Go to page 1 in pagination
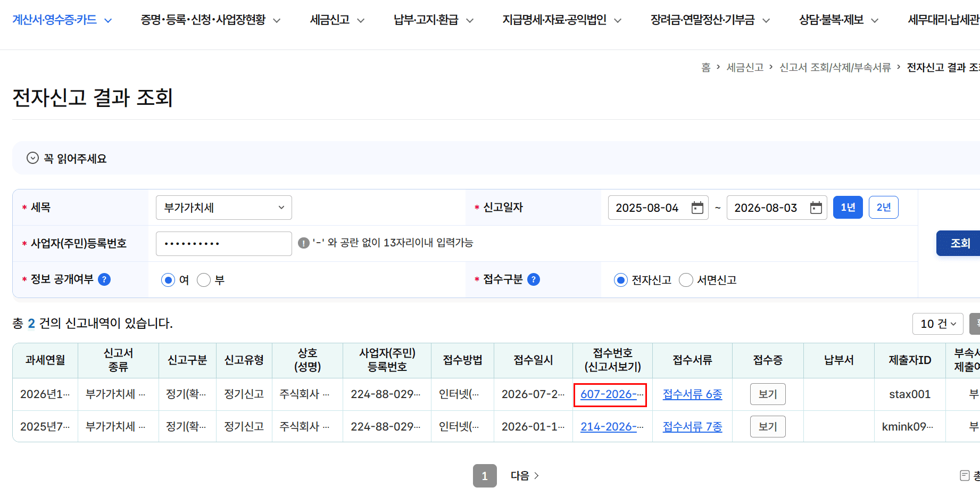 (x=485, y=476)
